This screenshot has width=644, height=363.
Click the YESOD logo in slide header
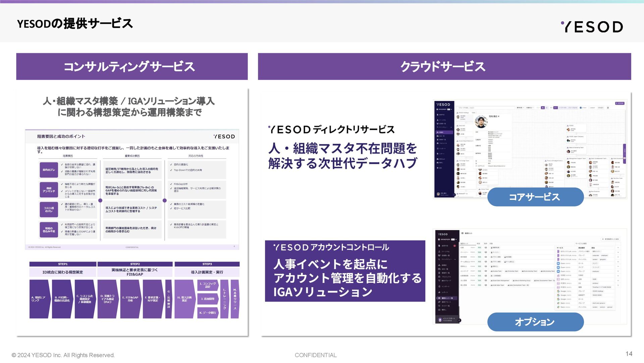pos(592,27)
